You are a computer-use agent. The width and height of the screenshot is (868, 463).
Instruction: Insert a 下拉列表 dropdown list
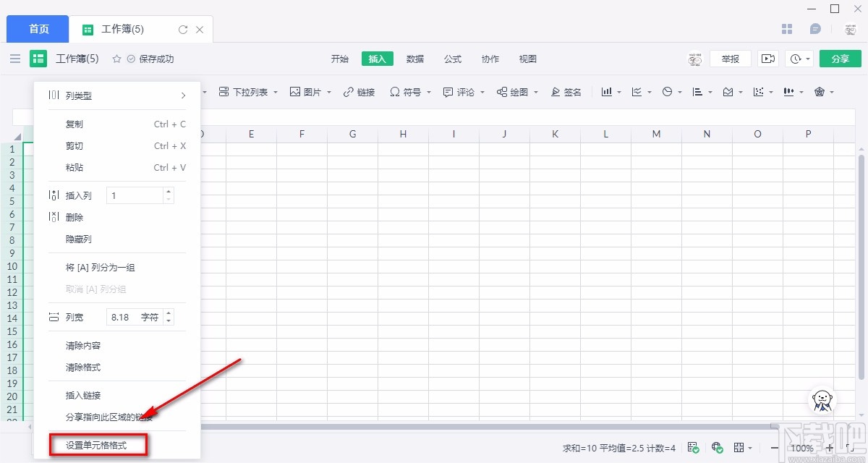point(243,92)
